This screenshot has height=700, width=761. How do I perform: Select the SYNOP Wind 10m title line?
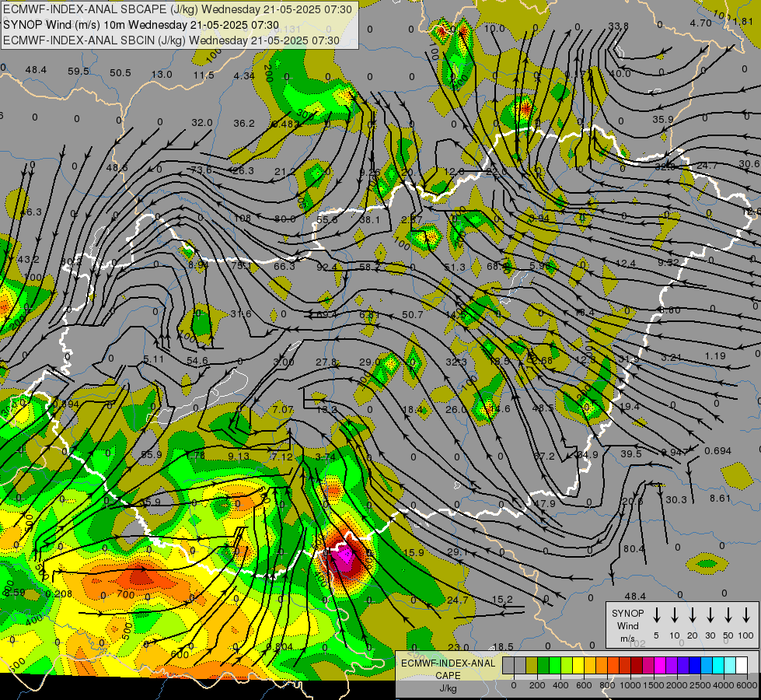coord(141,25)
